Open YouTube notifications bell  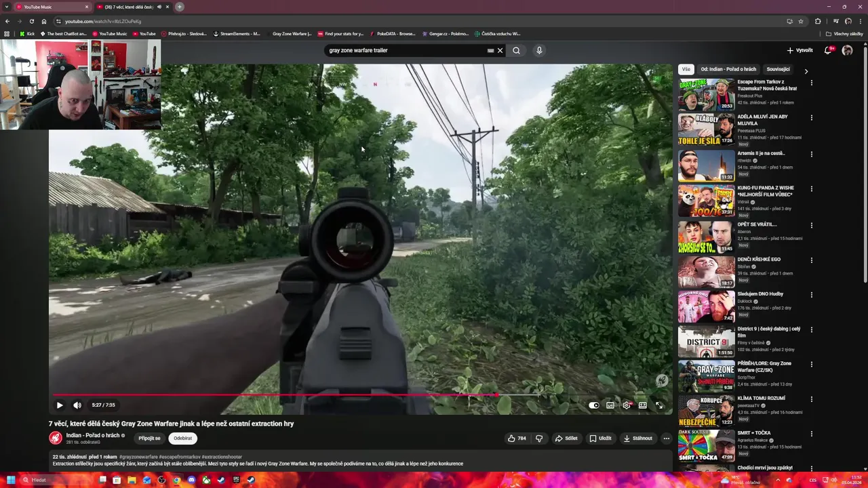click(828, 50)
